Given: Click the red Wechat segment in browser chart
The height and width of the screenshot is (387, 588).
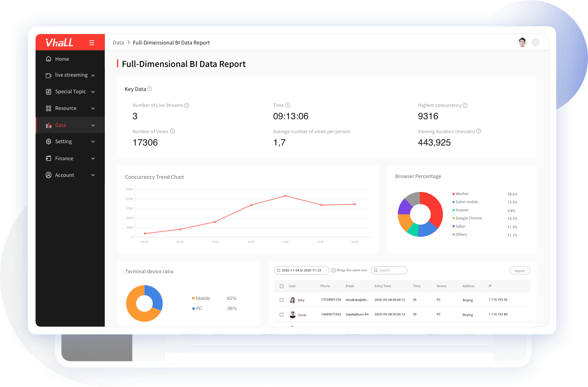Looking at the screenshot, I should [x=434, y=205].
